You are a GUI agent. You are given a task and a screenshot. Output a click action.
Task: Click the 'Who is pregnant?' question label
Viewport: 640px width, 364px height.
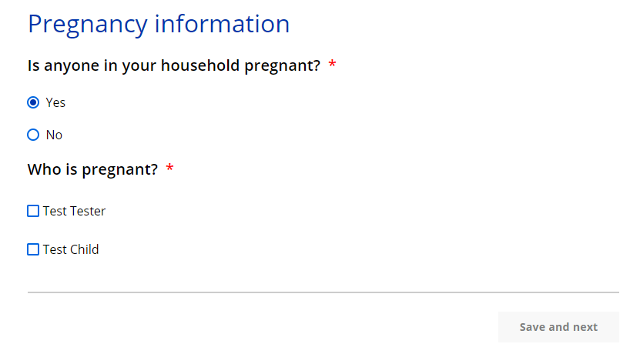point(92,169)
